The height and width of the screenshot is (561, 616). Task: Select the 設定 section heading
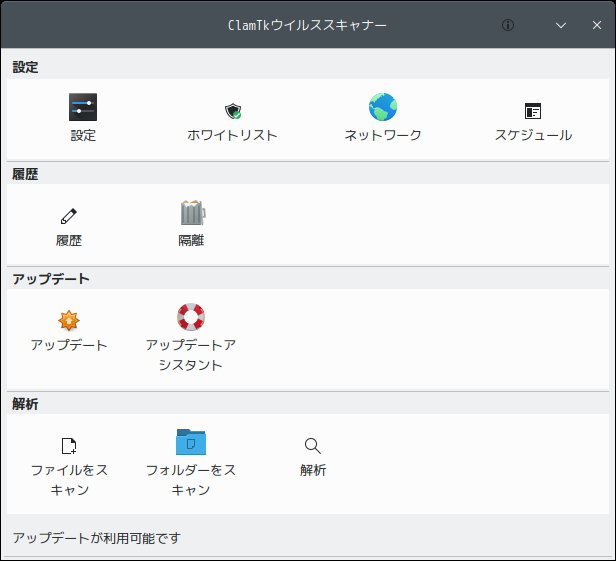[x=25, y=67]
